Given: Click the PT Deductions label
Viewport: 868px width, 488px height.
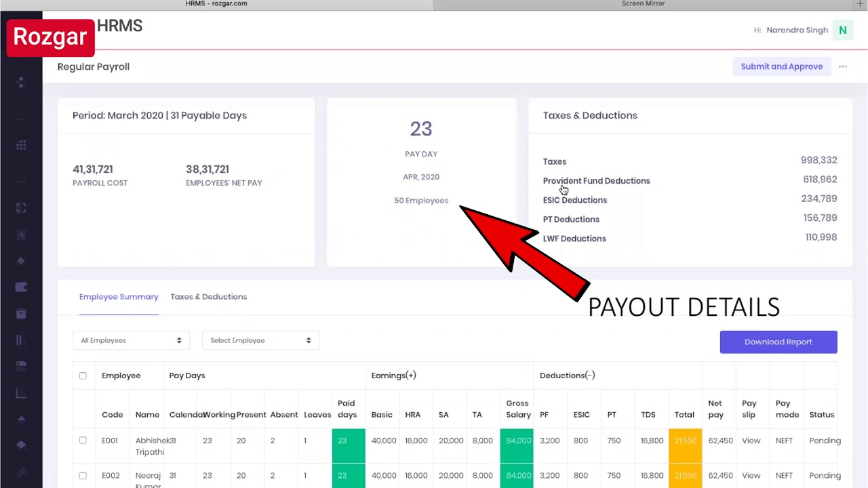Looking at the screenshot, I should (571, 220).
